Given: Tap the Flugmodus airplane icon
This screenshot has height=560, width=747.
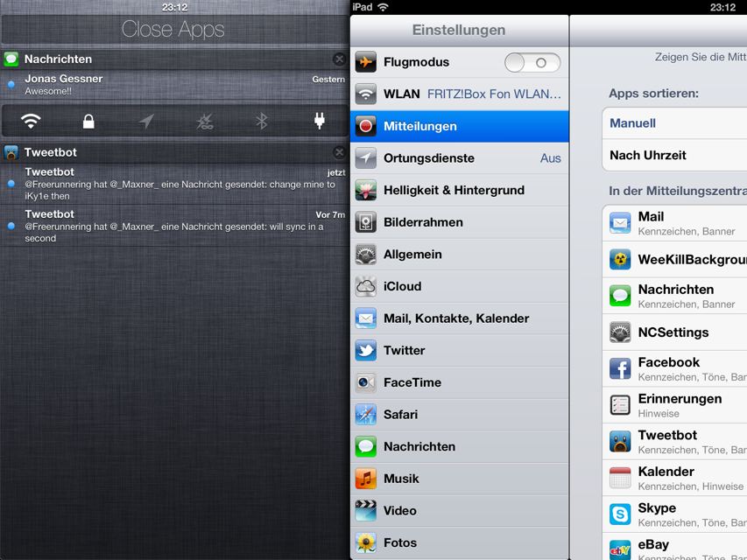Looking at the screenshot, I should (x=365, y=62).
